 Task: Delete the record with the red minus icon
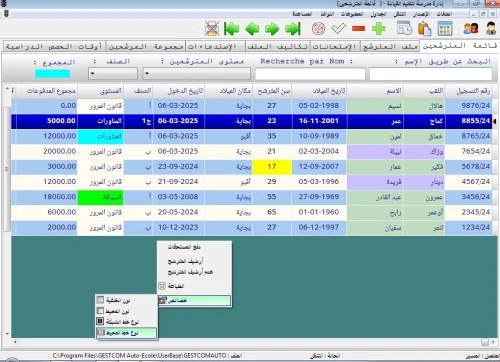[x=358, y=29]
